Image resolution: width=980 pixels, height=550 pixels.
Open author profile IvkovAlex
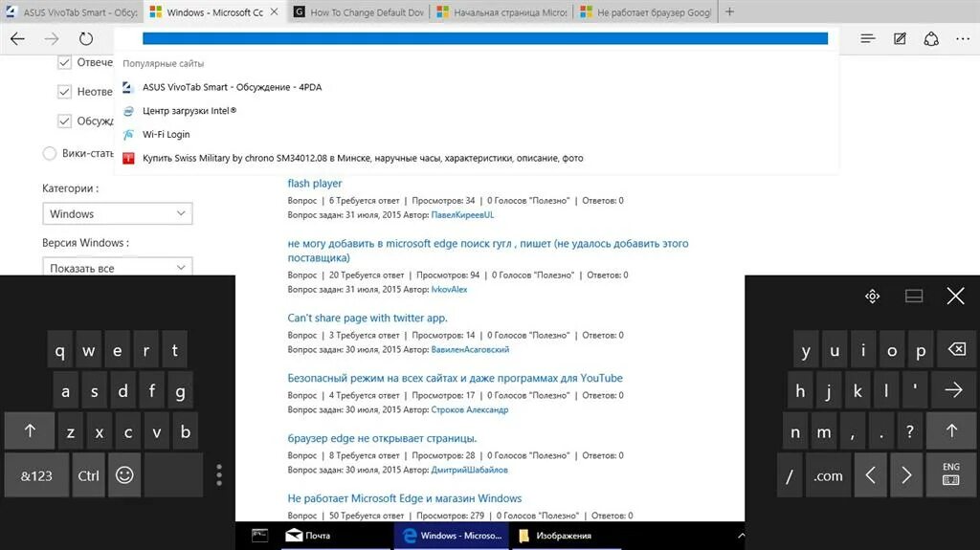450,290
